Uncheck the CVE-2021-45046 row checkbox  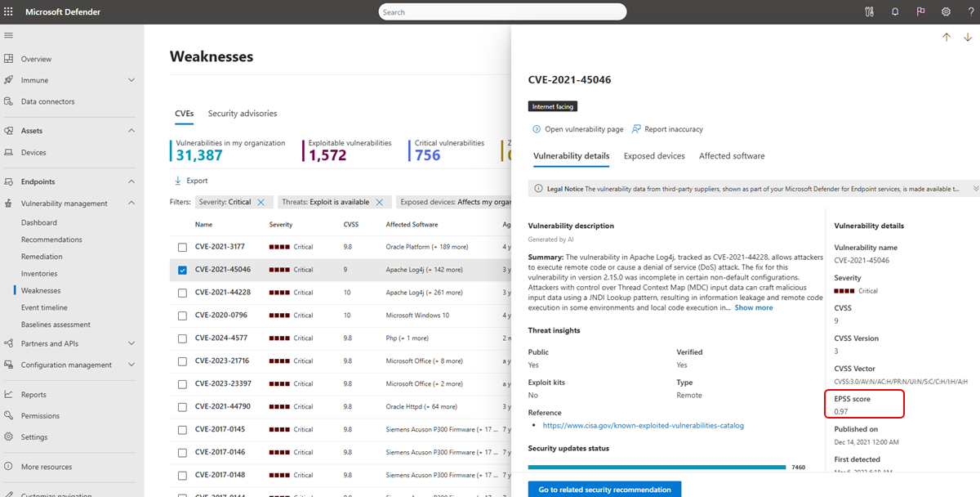point(182,270)
